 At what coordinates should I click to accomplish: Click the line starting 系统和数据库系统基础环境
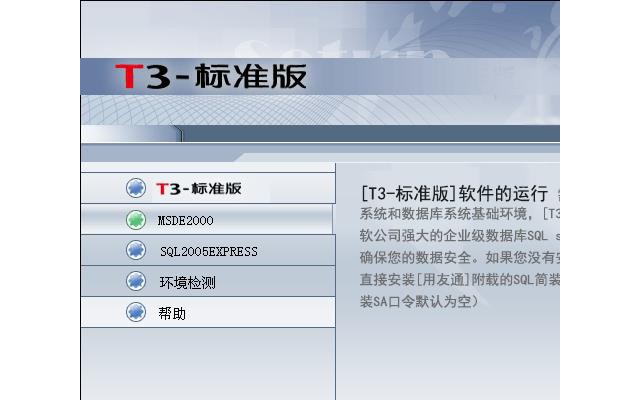[x=460, y=213]
